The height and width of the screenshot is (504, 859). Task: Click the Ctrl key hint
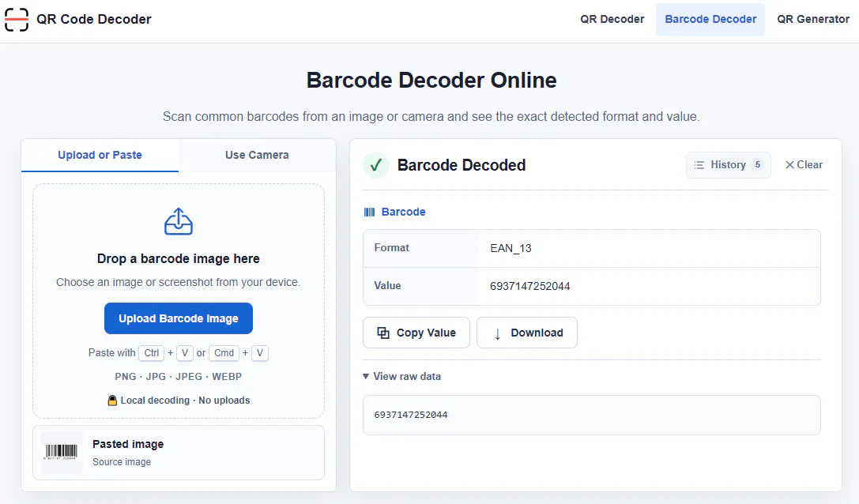point(151,353)
